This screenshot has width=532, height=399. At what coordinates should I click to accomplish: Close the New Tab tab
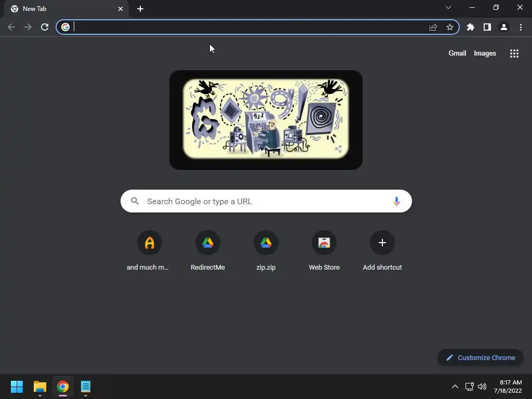click(x=121, y=9)
